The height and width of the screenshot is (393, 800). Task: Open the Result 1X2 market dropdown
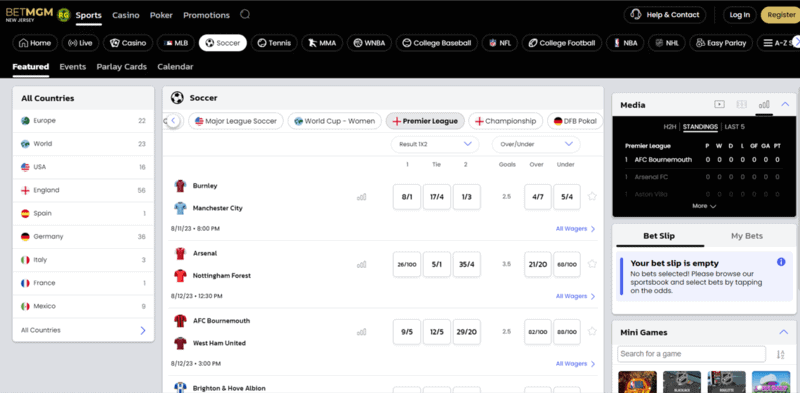click(x=435, y=144)
